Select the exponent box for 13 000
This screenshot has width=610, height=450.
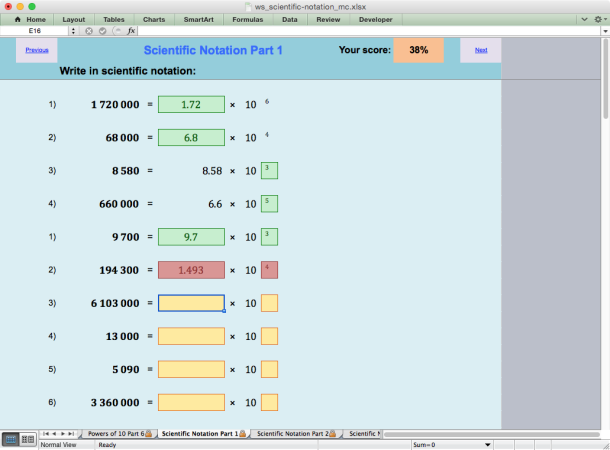tap(269, 336)
